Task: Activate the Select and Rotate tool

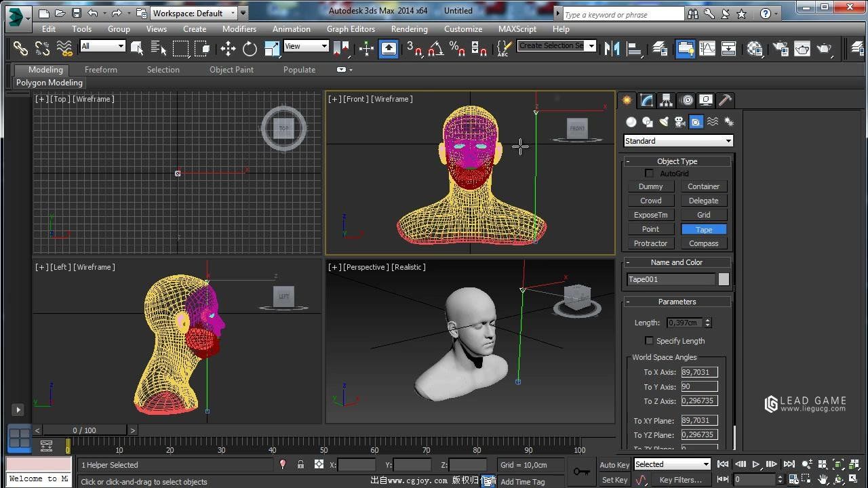Action: click(x=250, y=48)
